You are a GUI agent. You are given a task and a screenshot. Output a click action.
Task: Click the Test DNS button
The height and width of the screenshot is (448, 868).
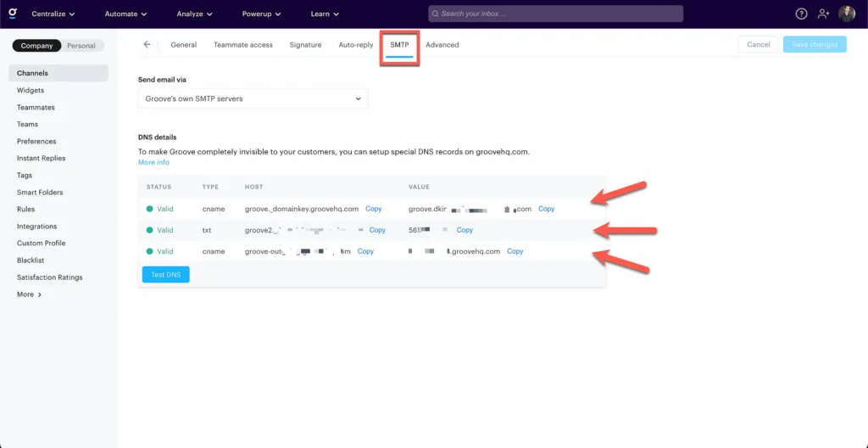coord(165,274)
